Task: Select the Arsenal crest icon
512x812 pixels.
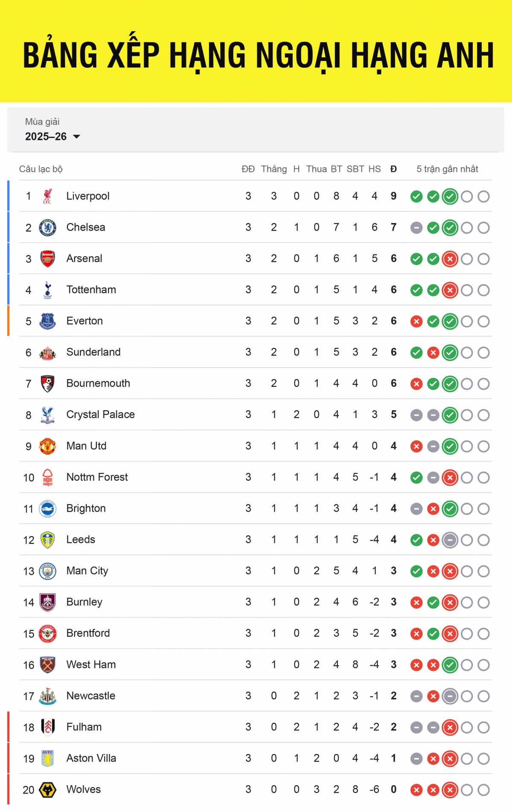Action: (x=47, y=259)
